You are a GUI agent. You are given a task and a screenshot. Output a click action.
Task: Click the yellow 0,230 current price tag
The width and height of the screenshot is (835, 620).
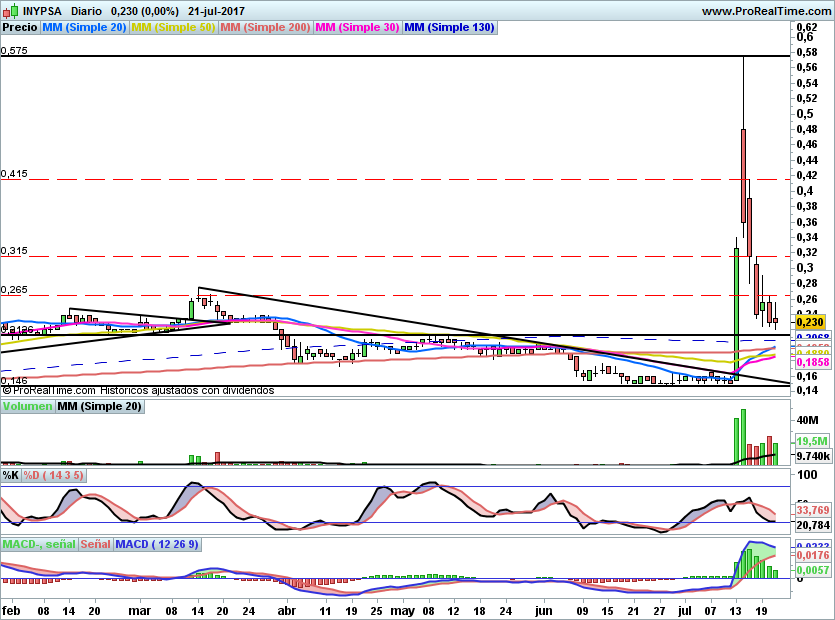tap(811, 322)
